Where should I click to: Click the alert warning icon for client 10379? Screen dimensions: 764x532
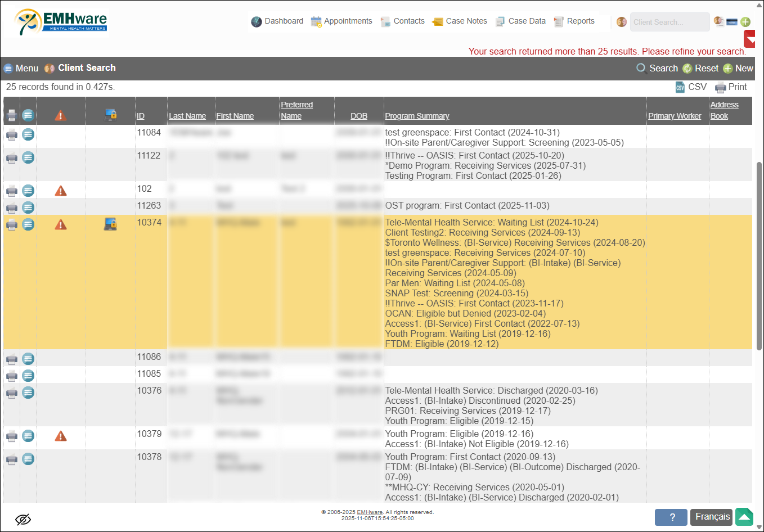(x=61, y=436)
